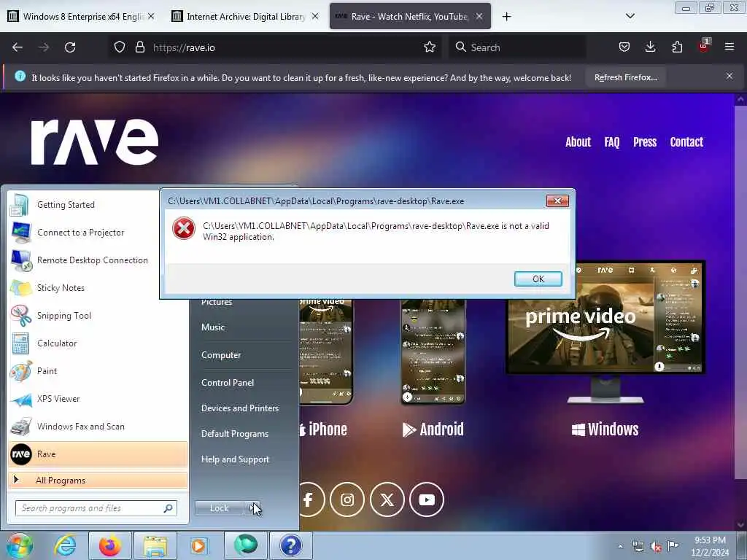Launch Snipping Tool
Image resolution: width=747 pixels, height=560 pixels.
point(98,315)
